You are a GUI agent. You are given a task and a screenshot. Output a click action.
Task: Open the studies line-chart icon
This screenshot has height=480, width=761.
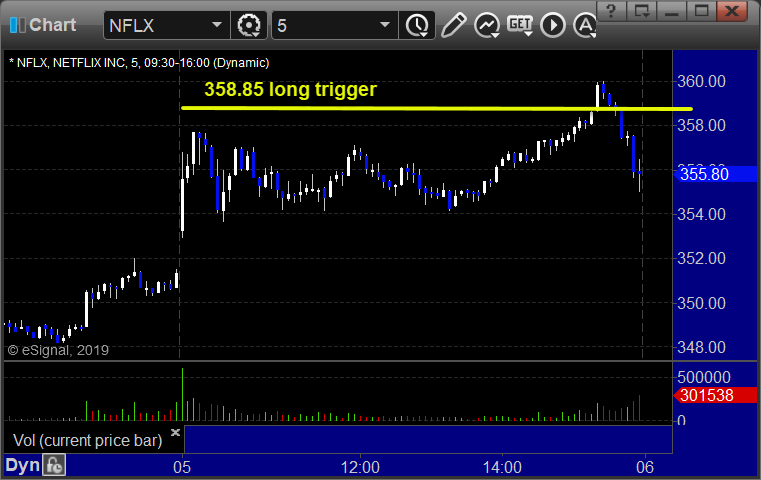click(x=487, y=25)
